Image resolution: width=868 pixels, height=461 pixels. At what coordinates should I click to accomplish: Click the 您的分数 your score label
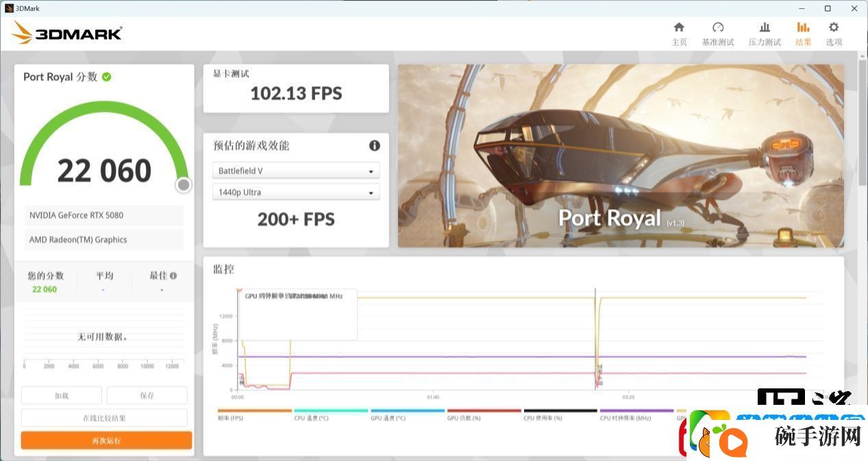[x=45, y=275]
